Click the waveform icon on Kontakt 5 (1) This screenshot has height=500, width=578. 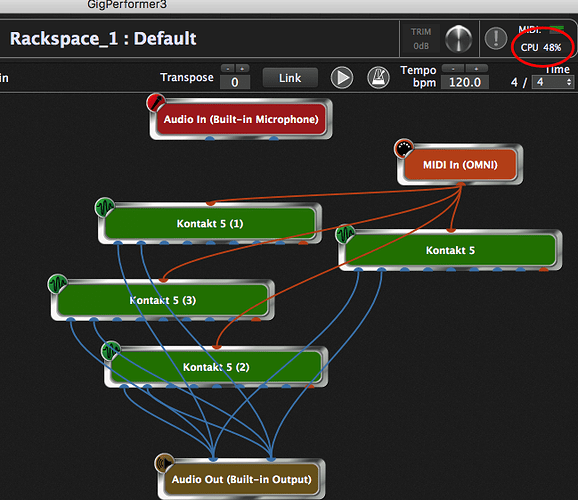[105, 207]
